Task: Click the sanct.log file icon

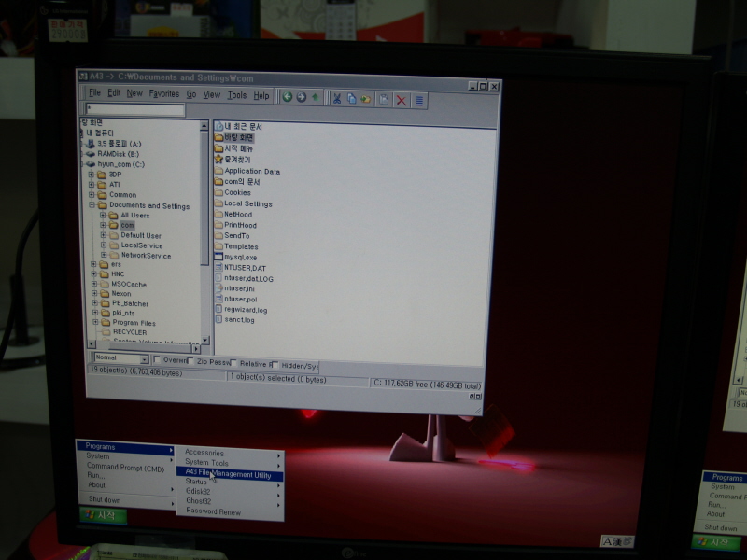Action: pos(218,319)
